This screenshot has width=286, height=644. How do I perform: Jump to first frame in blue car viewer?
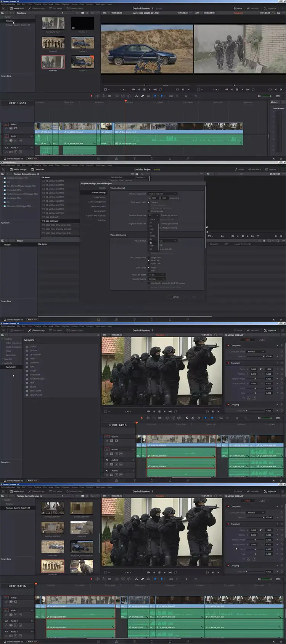[133, 89]
